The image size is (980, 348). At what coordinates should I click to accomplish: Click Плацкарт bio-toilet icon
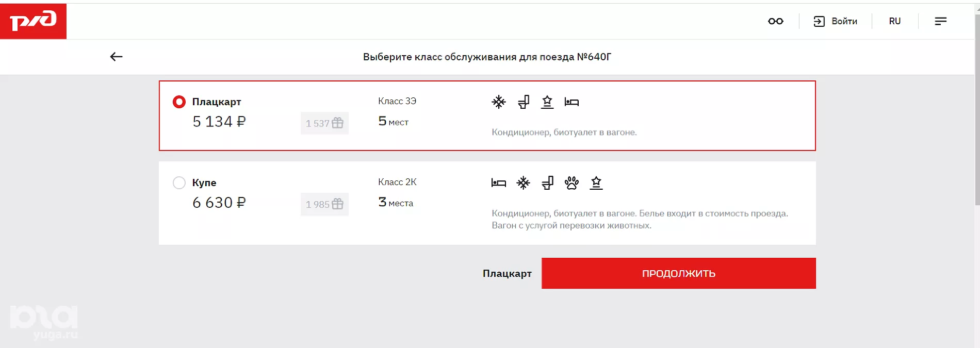pos(524,102)
